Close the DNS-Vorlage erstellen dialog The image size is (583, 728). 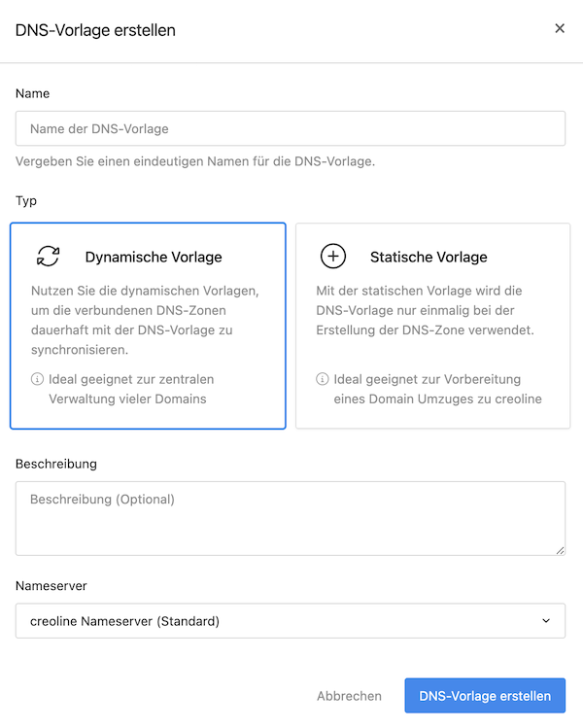click(x=560, y=29)
